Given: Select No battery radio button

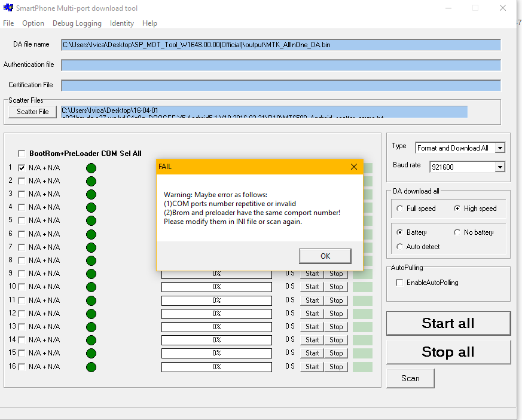Looking at the screenshot, I should [457, 232].
